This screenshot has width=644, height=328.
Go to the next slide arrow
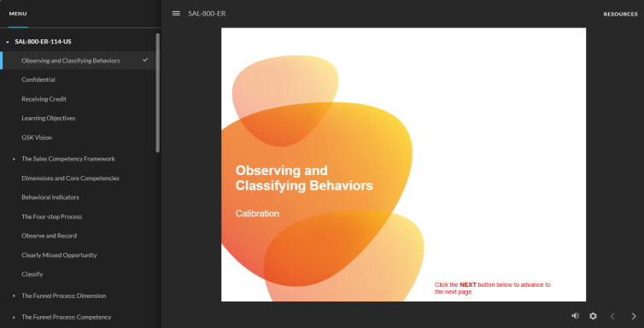[634, 316]
